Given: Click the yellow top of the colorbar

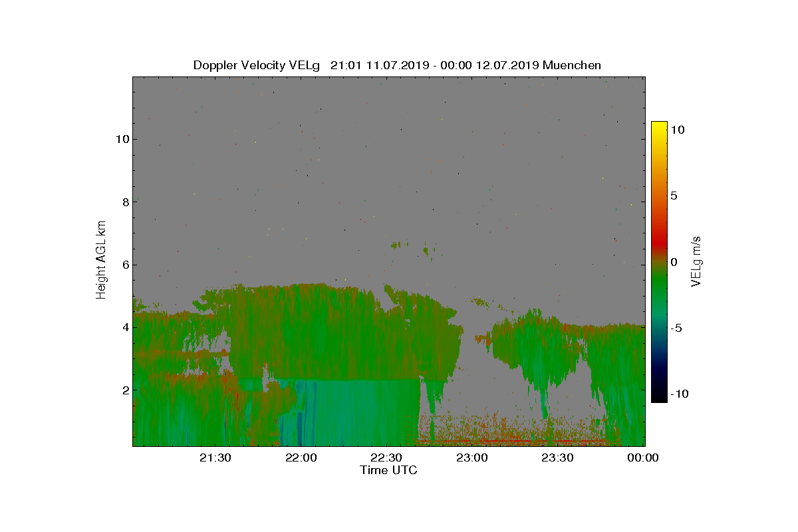Looking at the screenshot, I should pyautogui.click(x=659, y=126).
